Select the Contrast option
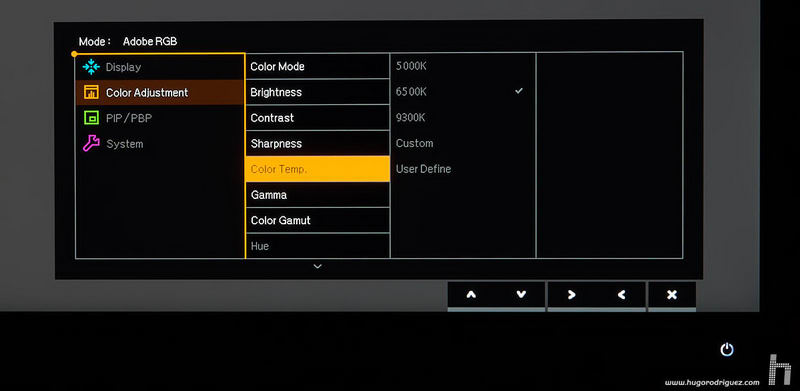 (318, 117)
